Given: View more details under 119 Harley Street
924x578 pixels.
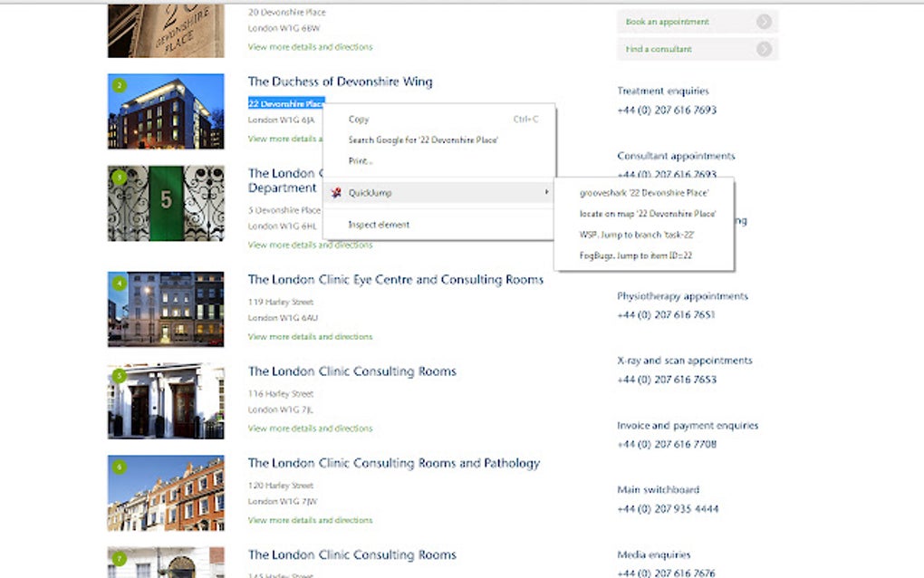Looking at the screenshot, I should (x=310, y=337).
